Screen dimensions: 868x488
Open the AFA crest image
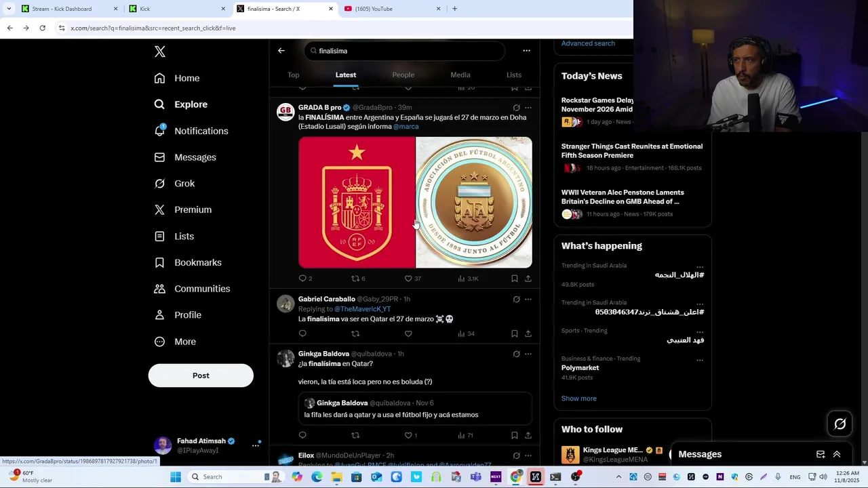[474, 203]
